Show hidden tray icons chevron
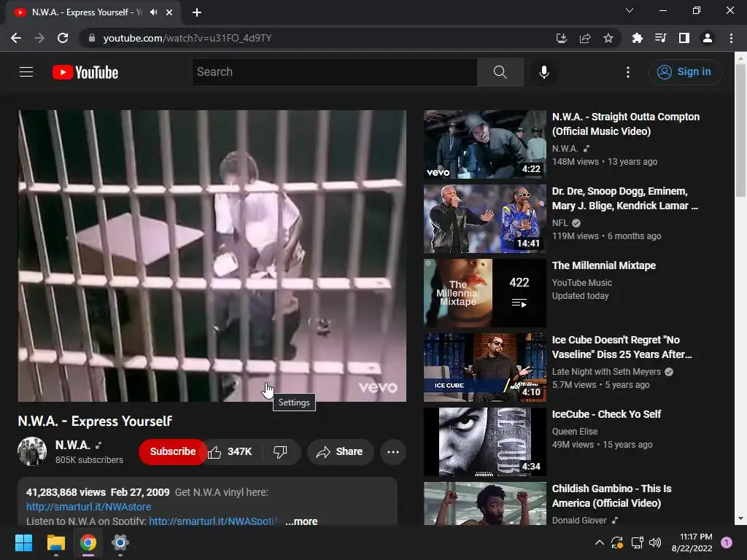The image size is (747, 560). point(600,542)
